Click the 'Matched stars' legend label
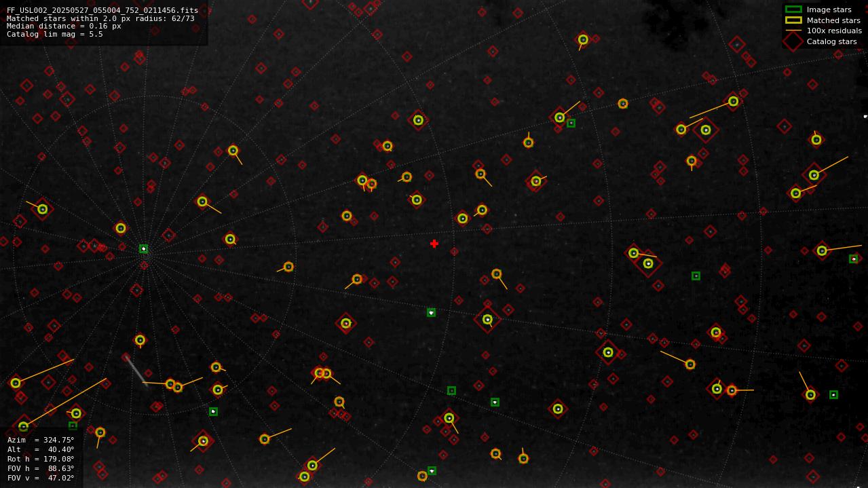Screen dimensions: 868x488 pyautogui.click(x=833, y=20)
